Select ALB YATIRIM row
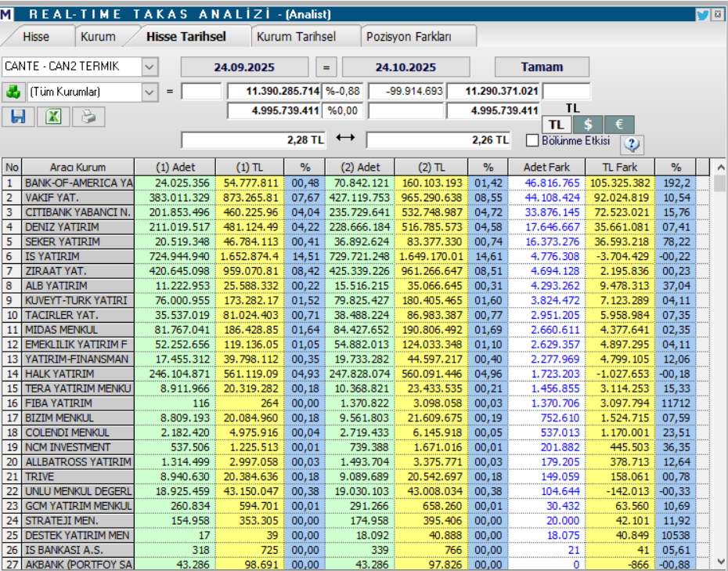Image resolution: width=728 pixels, height=571 pixels. (x=357, y=286)
